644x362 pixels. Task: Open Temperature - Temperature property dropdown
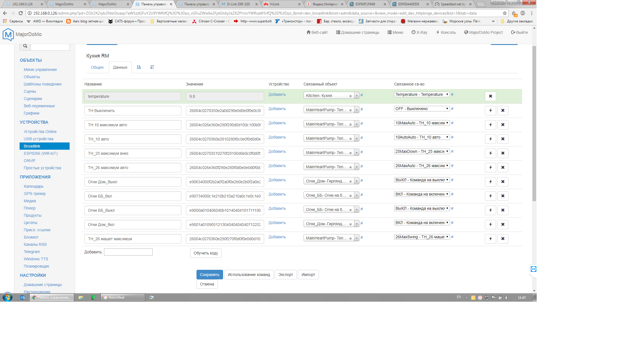point(422,94)
